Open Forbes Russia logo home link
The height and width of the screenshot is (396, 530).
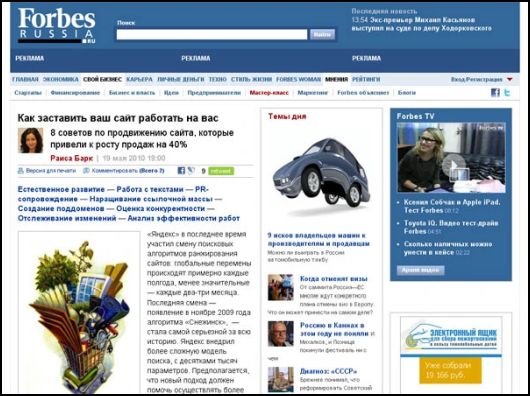56,25
